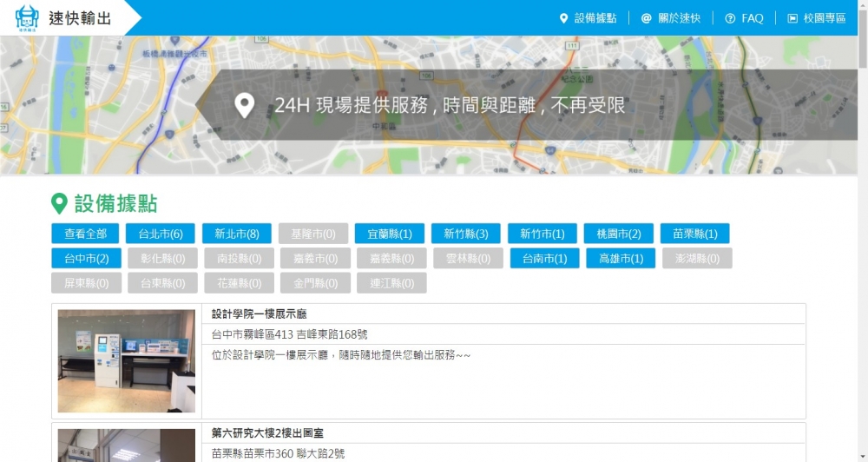Click description 位於設計學院一樓展示廳
The height and width of the screenshot is (462, 868).
point(341,355)
